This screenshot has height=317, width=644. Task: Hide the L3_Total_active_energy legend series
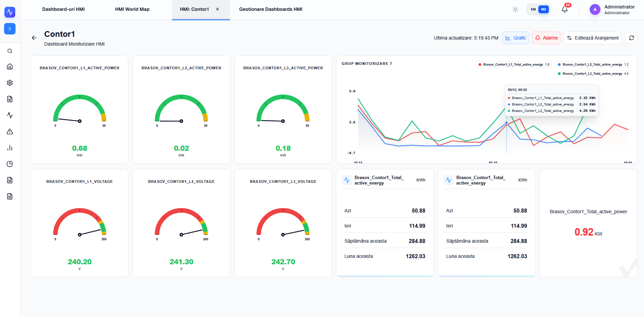pos(593,74)
